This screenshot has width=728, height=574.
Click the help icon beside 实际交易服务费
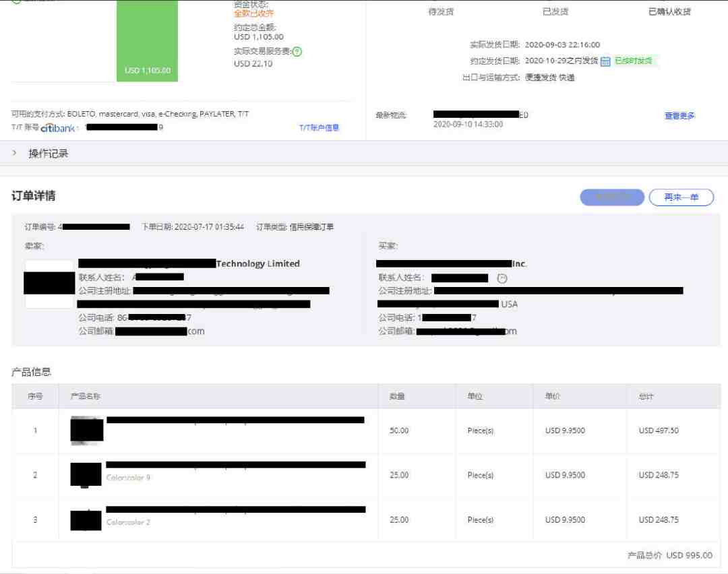click(x=297, y=51)
